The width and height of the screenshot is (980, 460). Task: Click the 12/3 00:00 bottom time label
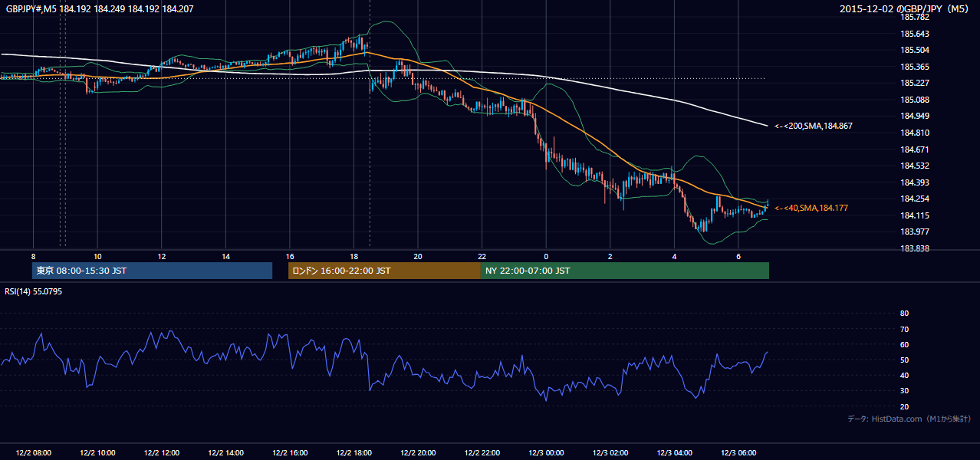click(x=546, y=453)
